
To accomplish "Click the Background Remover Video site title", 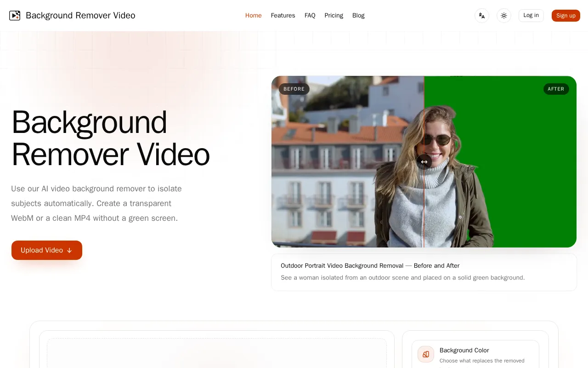I will click(x=80, y=16).
